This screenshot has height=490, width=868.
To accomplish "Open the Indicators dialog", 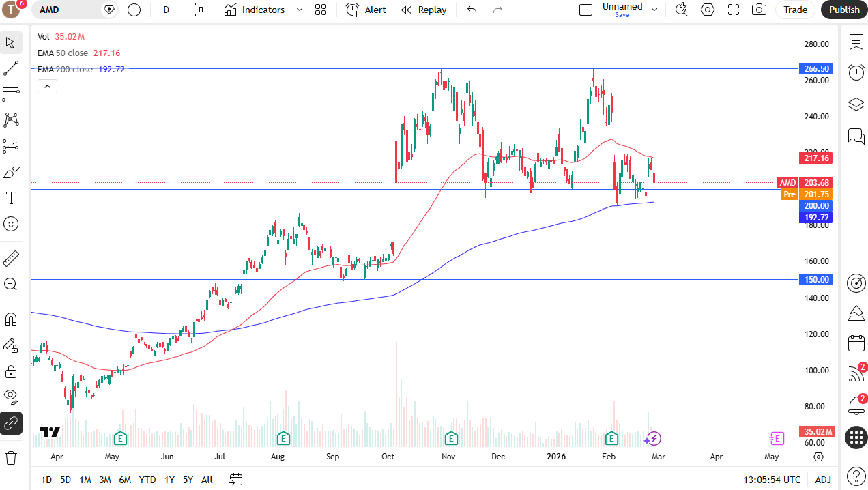I will point(255,10).
